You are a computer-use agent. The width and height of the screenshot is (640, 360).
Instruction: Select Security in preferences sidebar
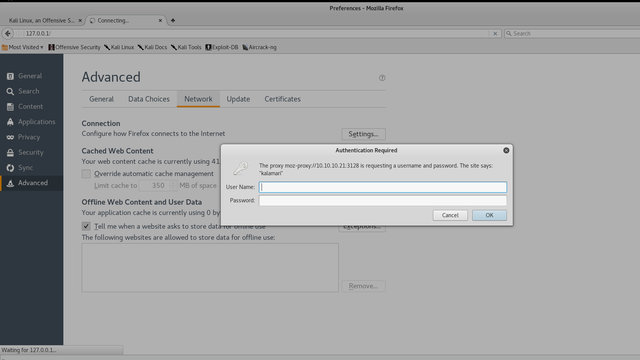pyautogui.click(x=31, y=152)
